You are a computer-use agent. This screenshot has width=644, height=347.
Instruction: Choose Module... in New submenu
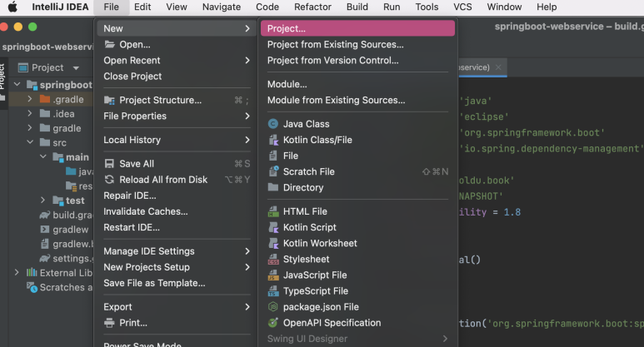(x=357, y=84)
